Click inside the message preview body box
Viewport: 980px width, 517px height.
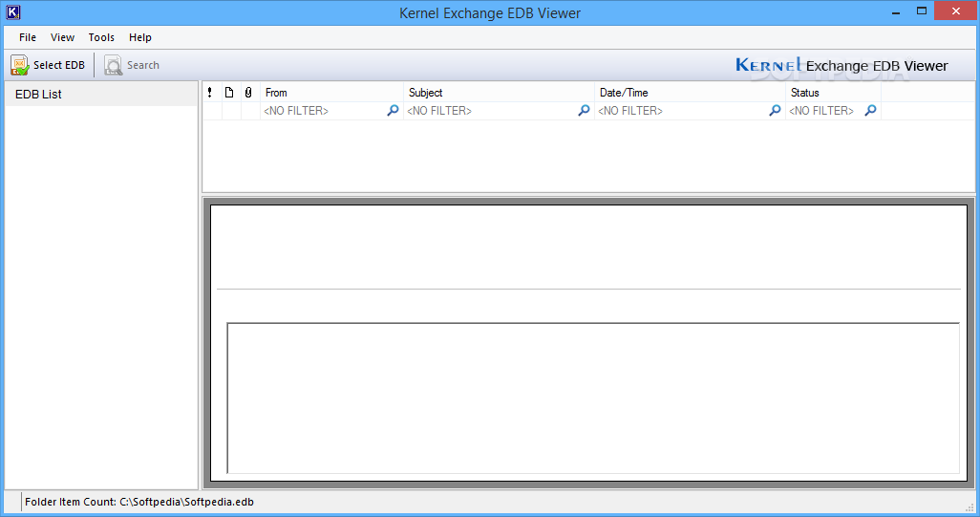[593, 399]
